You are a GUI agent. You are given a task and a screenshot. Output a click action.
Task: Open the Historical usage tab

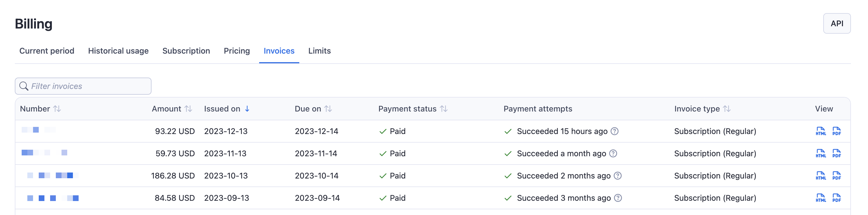[x=118, y=51]
